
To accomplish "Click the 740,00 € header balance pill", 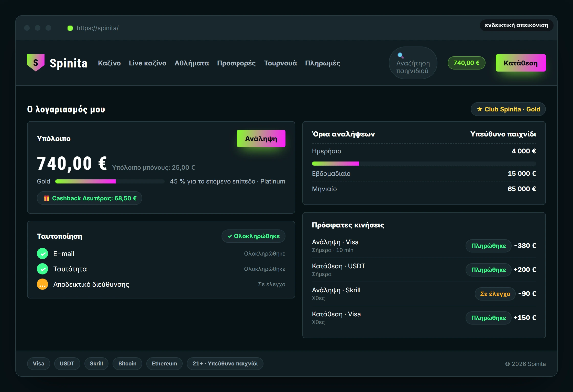I will (466, 63).
